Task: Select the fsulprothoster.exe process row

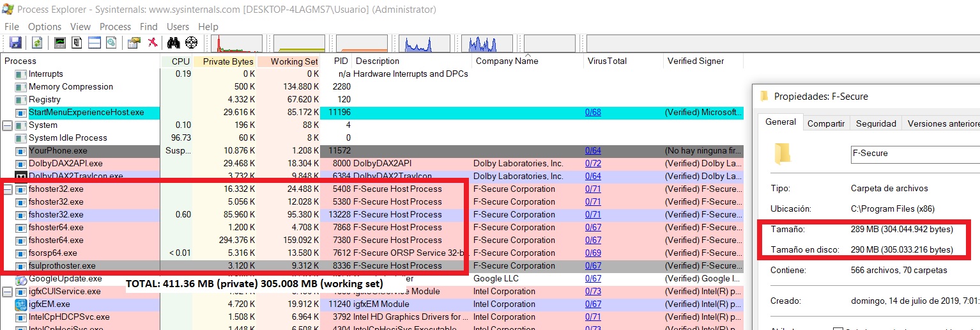Action: 372,265
